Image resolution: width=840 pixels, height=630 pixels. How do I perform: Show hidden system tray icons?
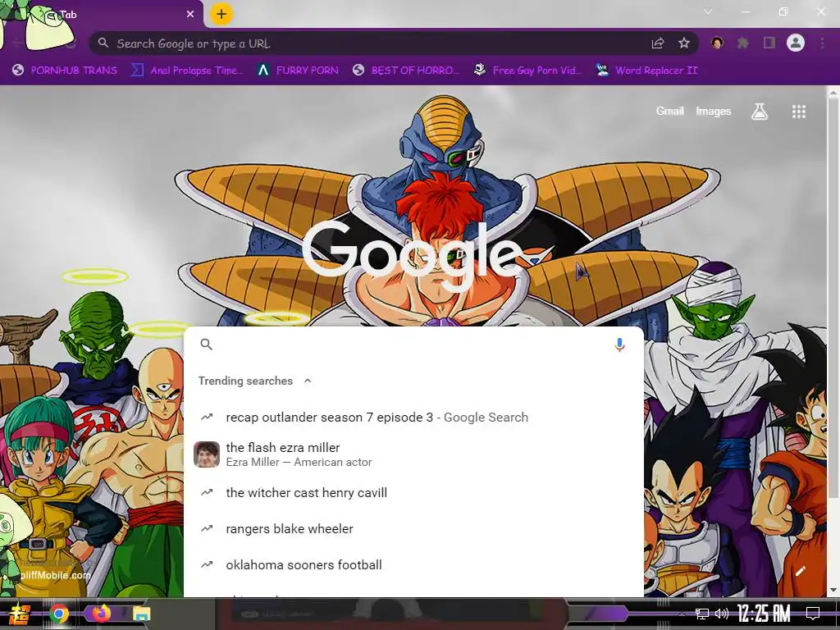[682, 614]
